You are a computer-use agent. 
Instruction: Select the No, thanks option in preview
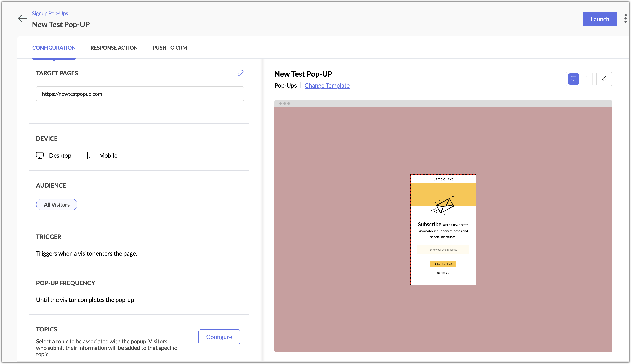[x=443, y=273]
